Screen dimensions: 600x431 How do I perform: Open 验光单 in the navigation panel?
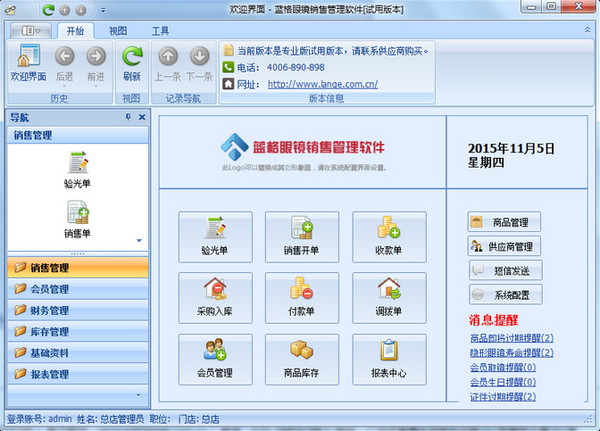point(78,170)
